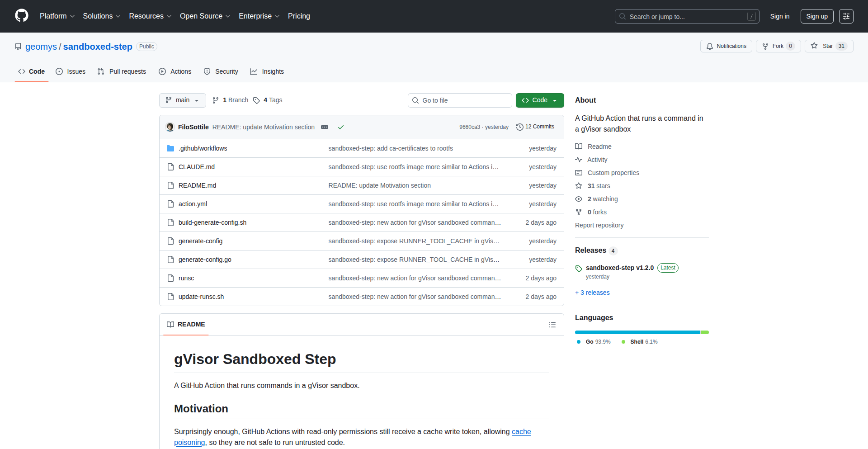This screenshot has width=868, height=449.
Task: Open the .github/workflows folder icon
Action: coord(170,148)
